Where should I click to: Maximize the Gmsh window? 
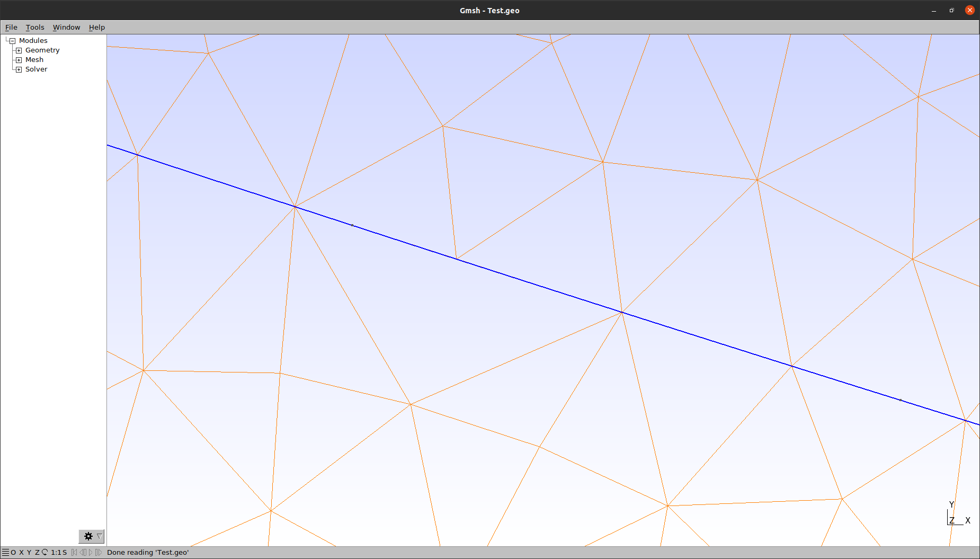tap(951, 10)
